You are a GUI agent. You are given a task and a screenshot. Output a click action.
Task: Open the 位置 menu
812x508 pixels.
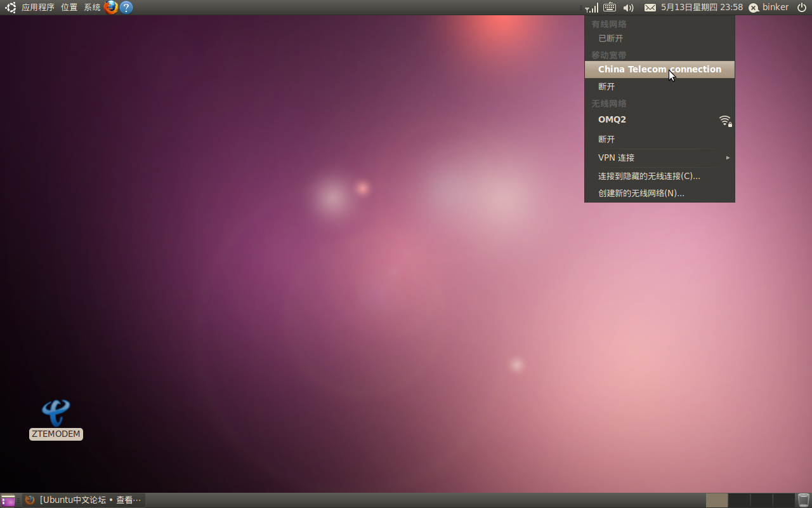(x=69, y=8)
